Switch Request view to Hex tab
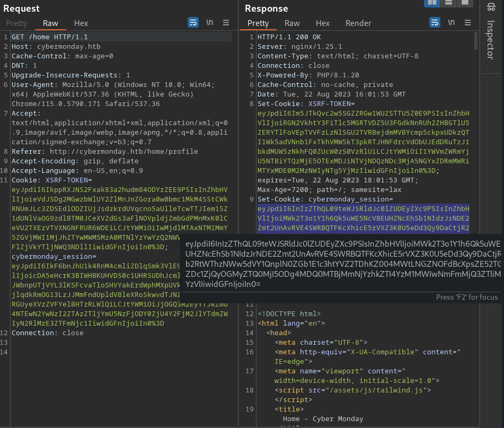The width and height of the screenshot is (504, 428). pos(81,23)
